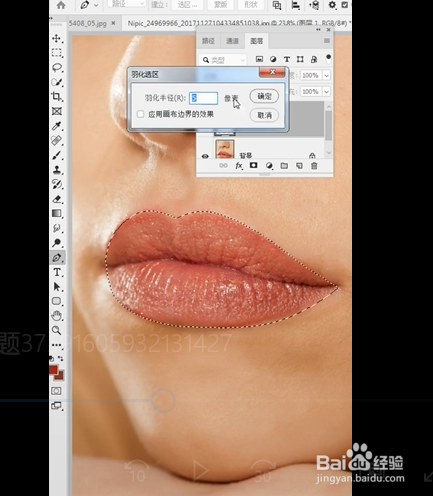Click the 确定 button in feather dialog
The image size is (433, 496).
(264, 96)
